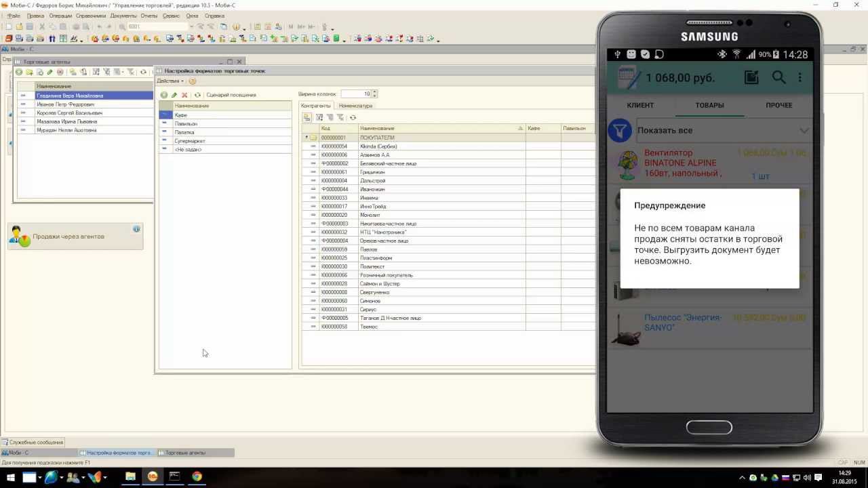This screenshot has width=868, height=488.
Task: Increase the Ширина колонок value
Action: click(x=375, y=92)
